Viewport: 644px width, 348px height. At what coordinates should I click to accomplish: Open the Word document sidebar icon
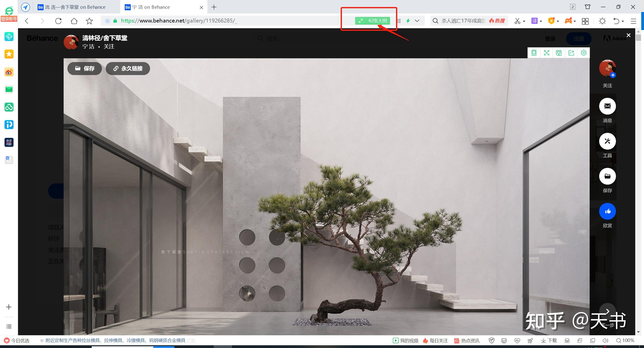9,160
